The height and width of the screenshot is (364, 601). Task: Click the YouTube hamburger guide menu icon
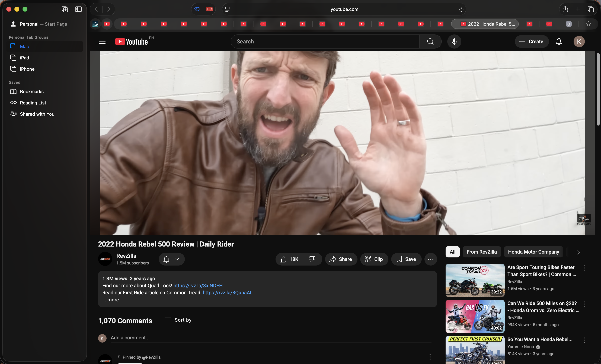102,41
